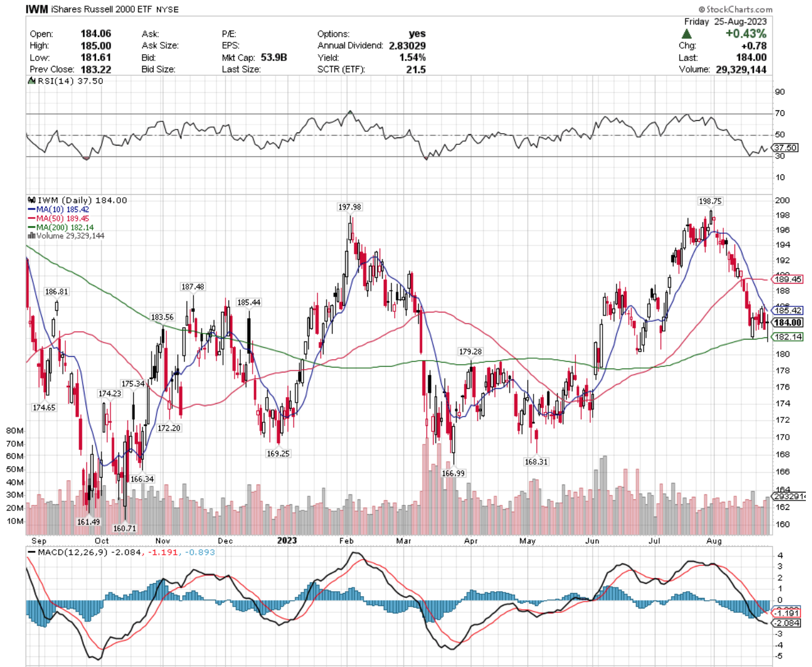The width and height of the screenshot is (812, 667).
Task: Click the 160.71 October low label
Action: (124, 528)
